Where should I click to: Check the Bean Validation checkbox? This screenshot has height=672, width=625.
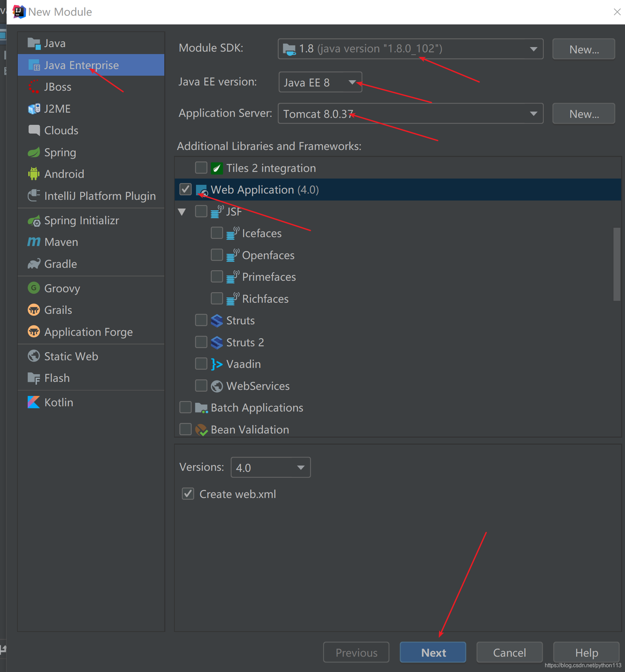186,429
